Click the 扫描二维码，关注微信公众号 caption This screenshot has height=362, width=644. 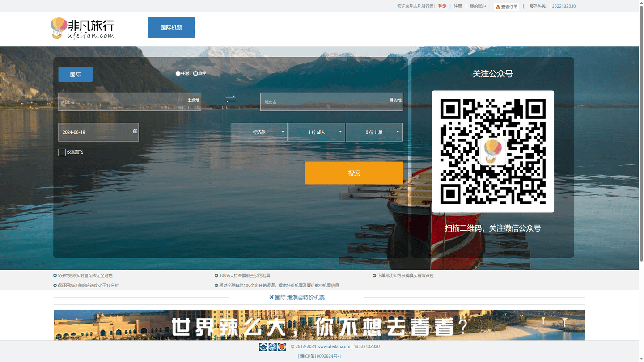click(492, 228)
